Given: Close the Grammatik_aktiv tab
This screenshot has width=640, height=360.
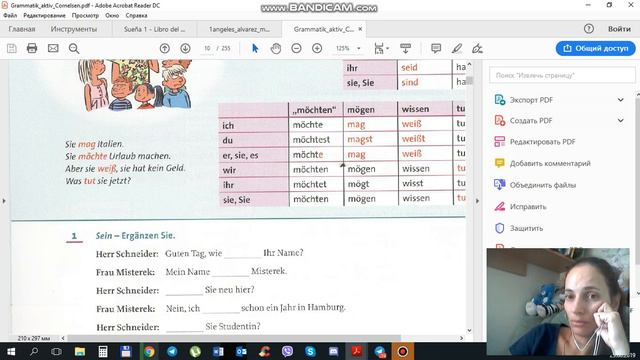Looking at the screenshot, I should tap(360, 29).
